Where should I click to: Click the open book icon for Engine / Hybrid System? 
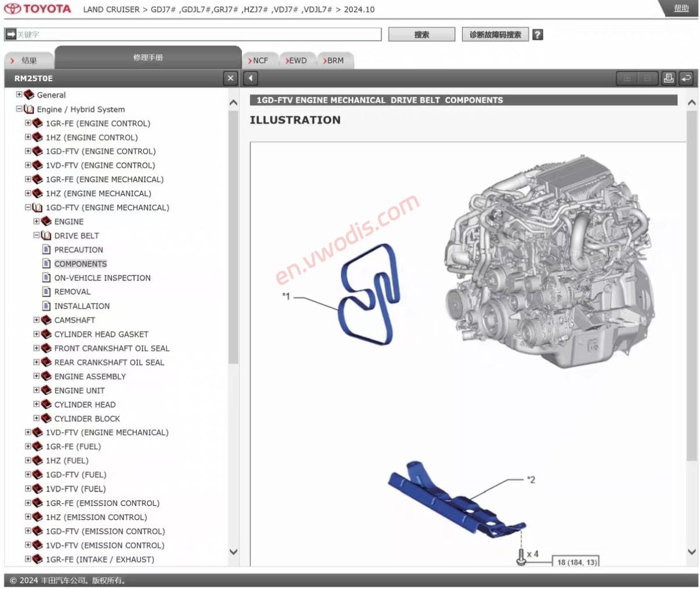(29, 109)
